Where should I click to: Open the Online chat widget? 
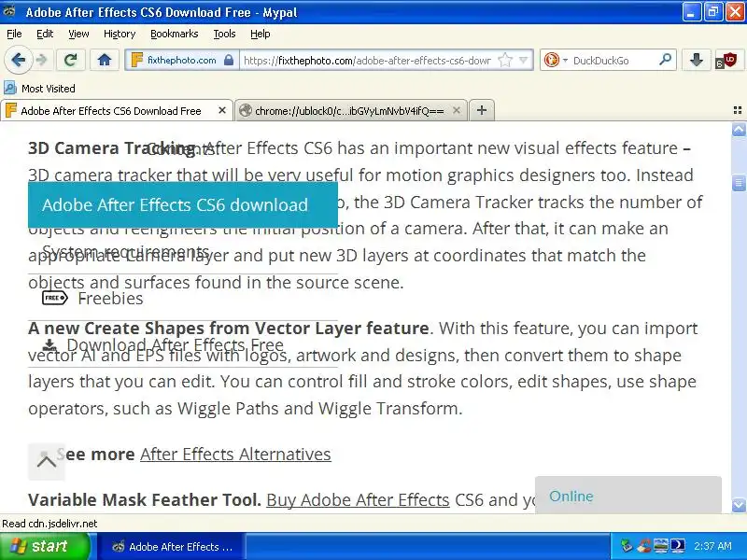coord(627,496)
